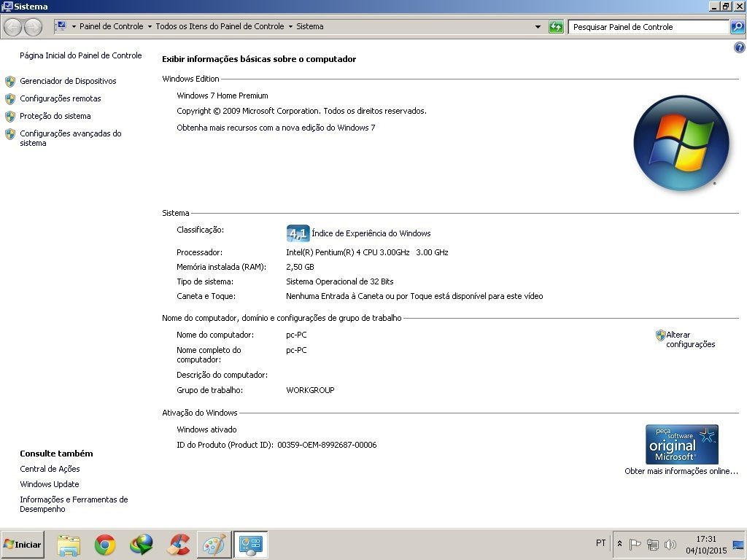Click the computer icon in address bar

click(x=61, y=26)
